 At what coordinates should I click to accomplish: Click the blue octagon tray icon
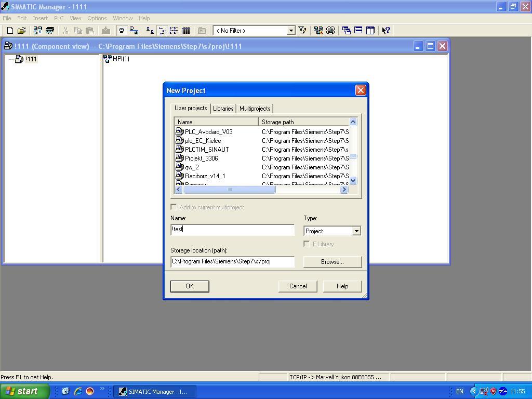pyautogui.click(x=503, y=391)
